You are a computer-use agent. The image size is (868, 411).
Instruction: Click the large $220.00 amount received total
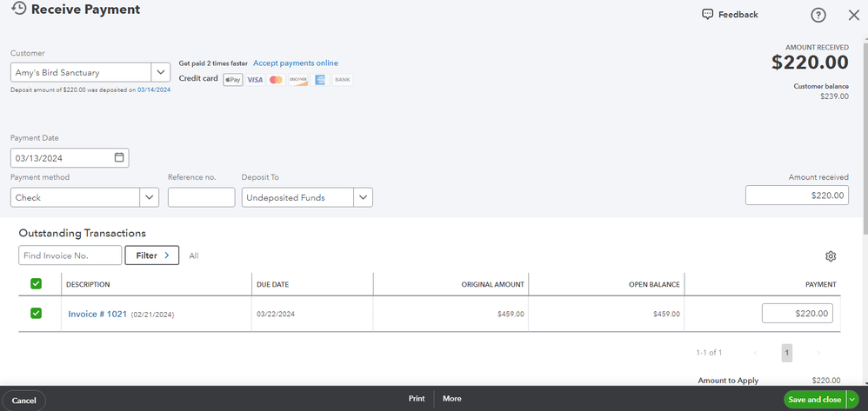[810, 63]
